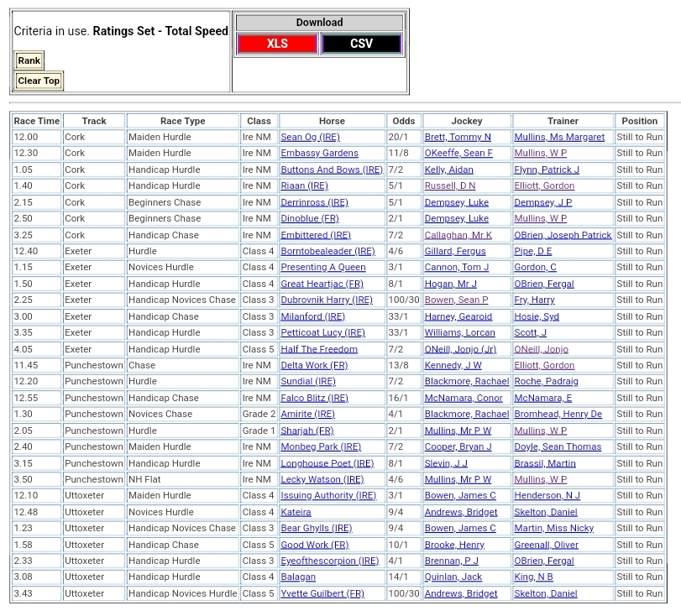Click the Sharjah (FR) horse link
Screen dimensions: 681x616
[306, 431]
